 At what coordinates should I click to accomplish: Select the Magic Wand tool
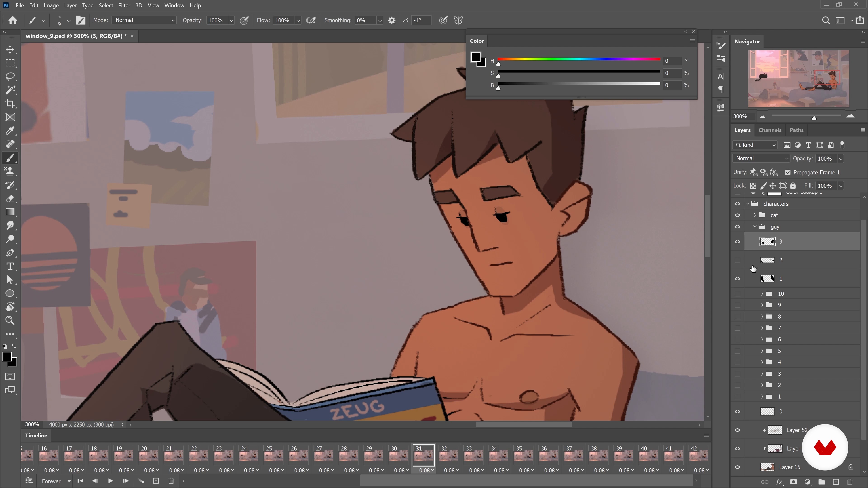tap(10, 90)
